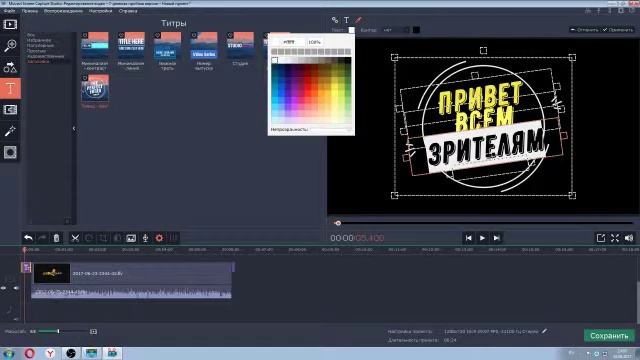Delete the selected clip with trash icon
The image size is (640, 360).
click(56, 238)
